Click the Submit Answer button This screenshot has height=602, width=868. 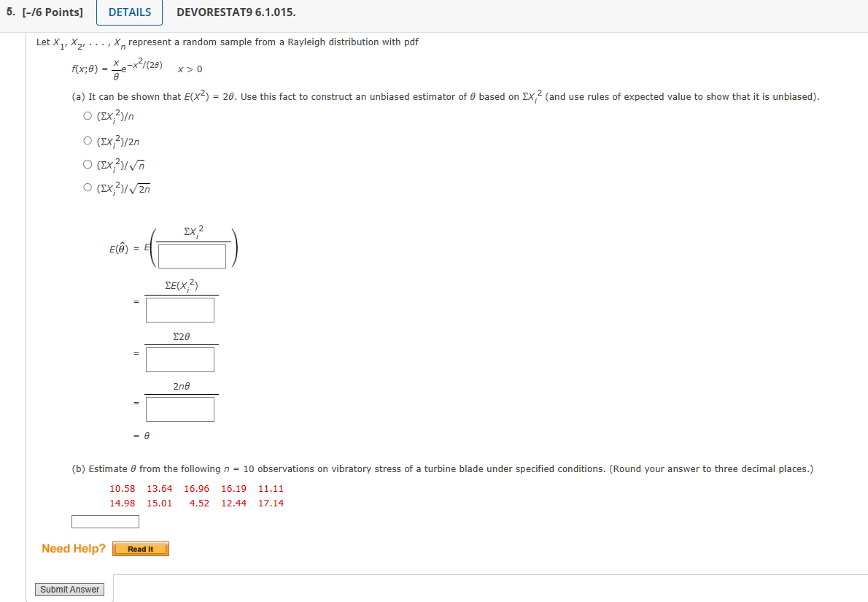tap(69, 589)
